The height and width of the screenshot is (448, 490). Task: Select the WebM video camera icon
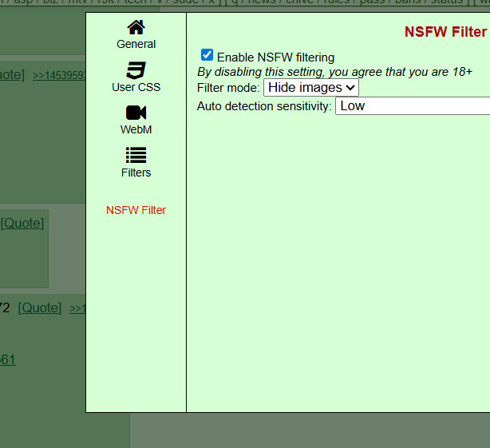(136, 113)
